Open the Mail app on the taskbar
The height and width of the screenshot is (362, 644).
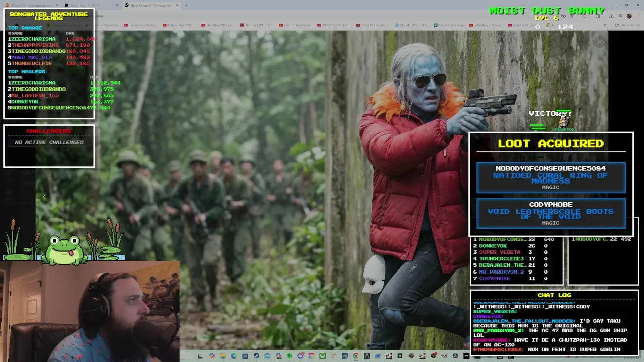pyautogui.click(x=267, y=356)
